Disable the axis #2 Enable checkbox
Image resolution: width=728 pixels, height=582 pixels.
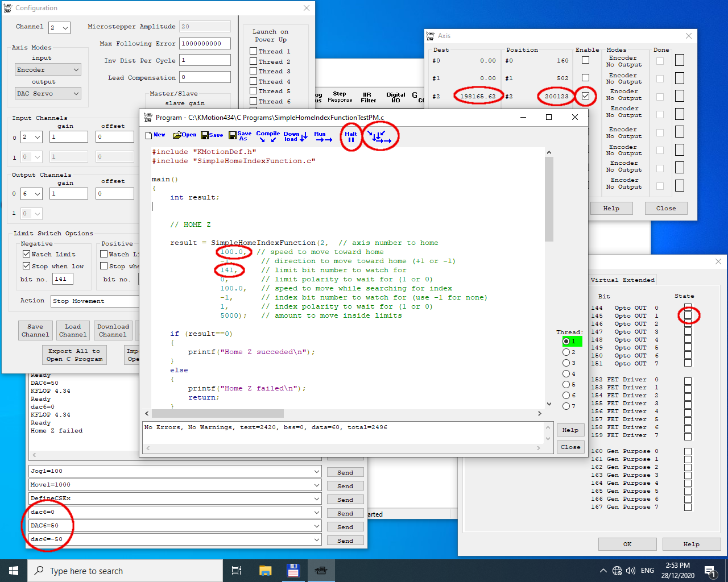tap(585, 95)
